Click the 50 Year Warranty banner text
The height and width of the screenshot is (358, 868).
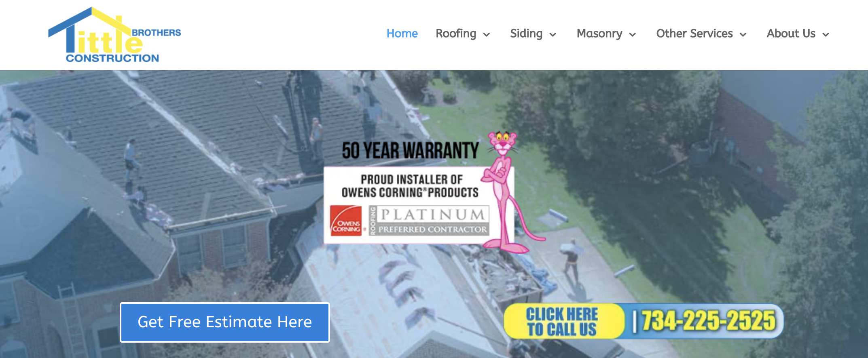410,150
